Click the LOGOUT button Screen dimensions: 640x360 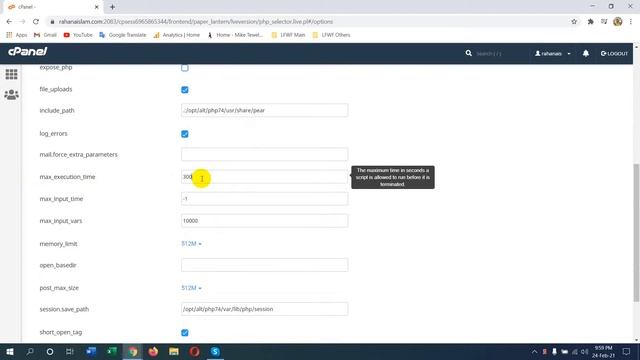point(614,53)
